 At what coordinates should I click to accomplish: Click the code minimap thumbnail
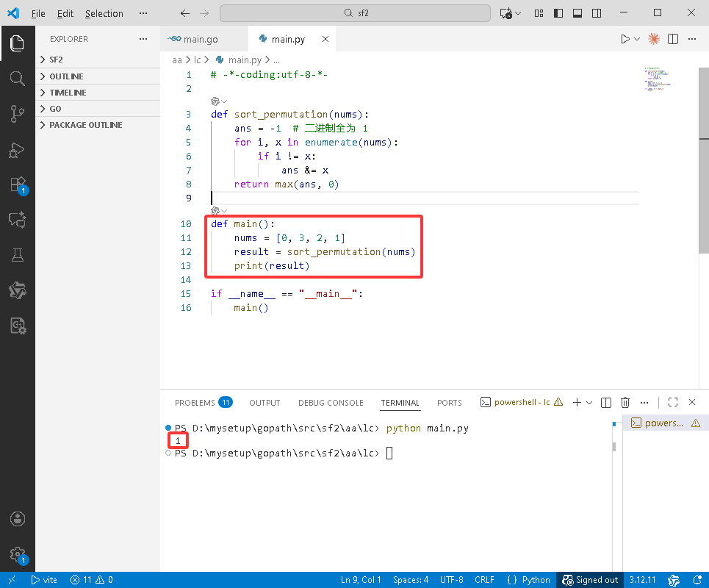point(657,79)
